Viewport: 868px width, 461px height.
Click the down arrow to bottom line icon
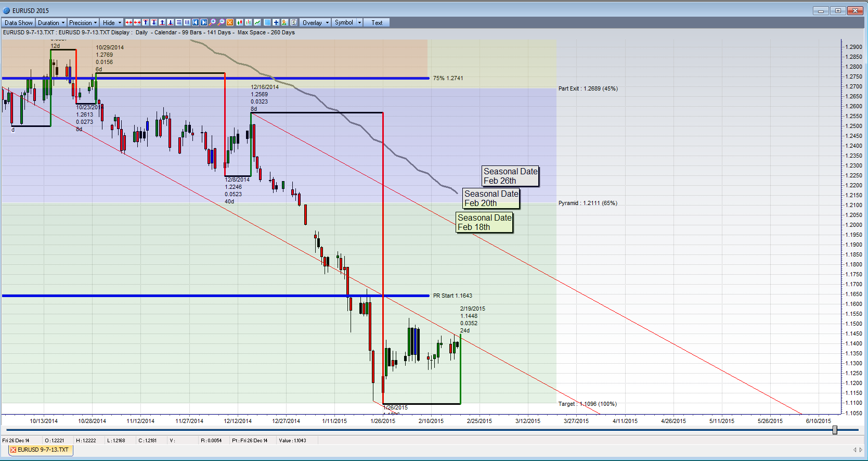tap(171, 22)
